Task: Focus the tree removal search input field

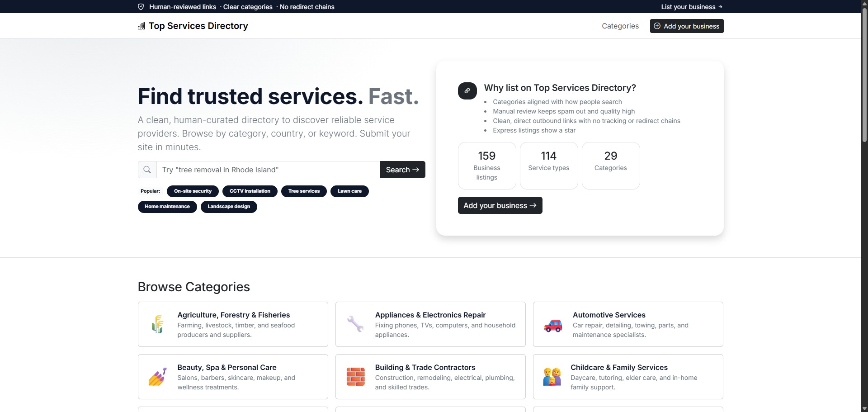Action: (268, 170)
